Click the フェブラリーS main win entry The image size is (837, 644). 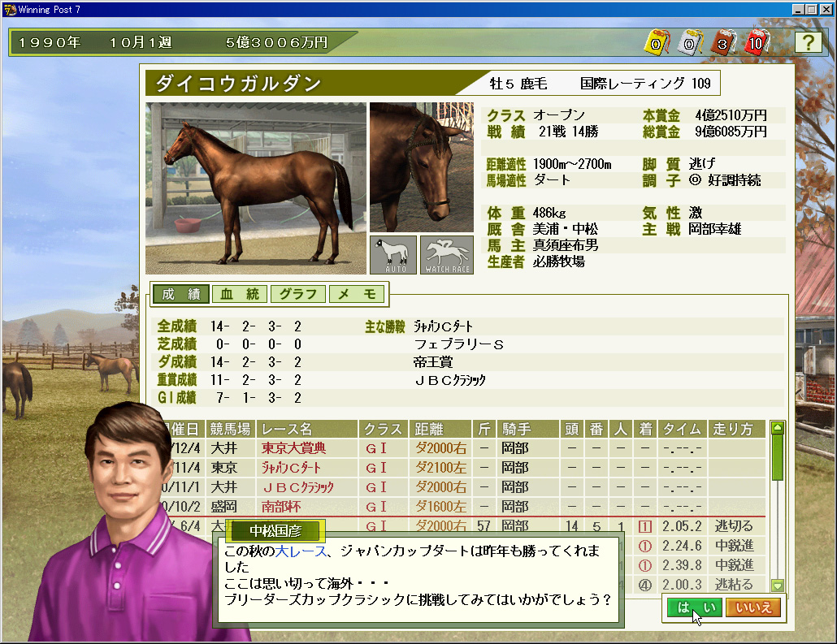click(458, 344)
